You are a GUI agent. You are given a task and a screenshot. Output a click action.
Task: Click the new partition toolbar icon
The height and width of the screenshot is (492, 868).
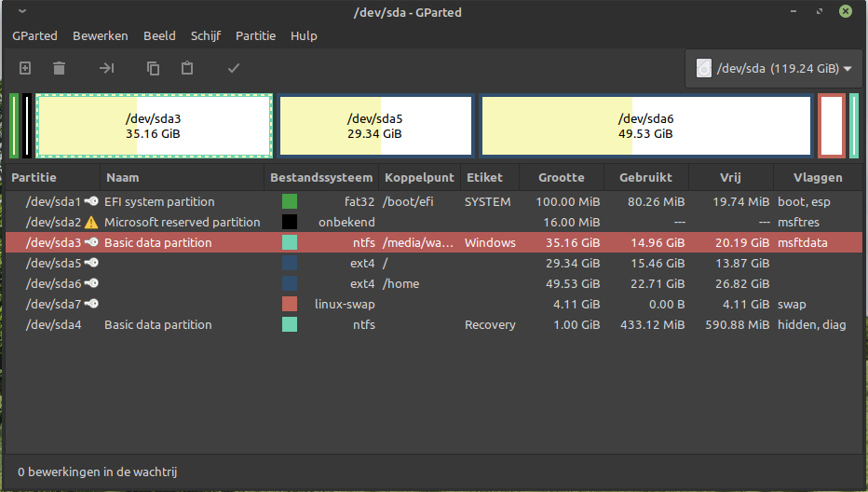[x=25, y=68]
